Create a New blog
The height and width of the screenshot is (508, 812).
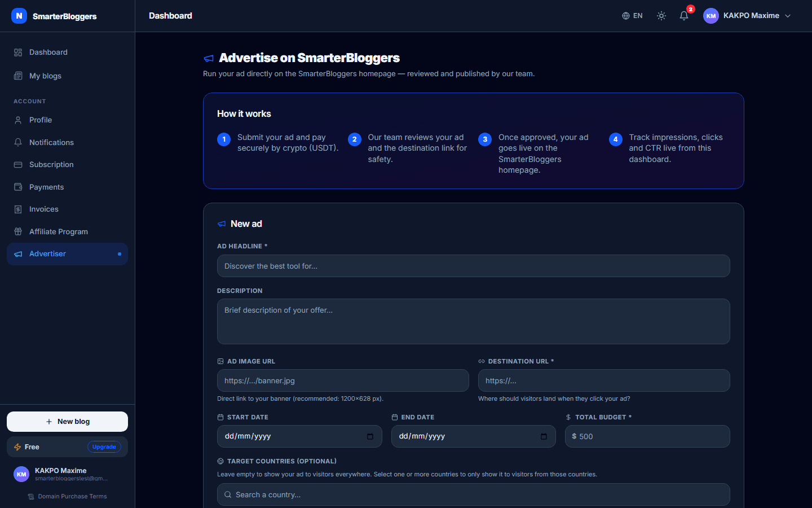coord(67,422)
